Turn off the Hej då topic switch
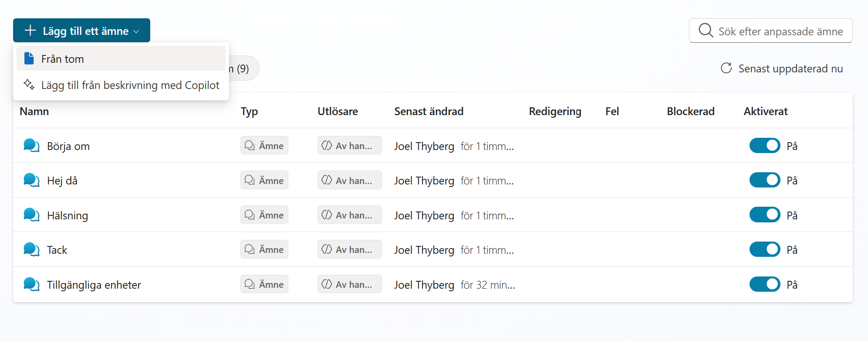 [765, 180]
